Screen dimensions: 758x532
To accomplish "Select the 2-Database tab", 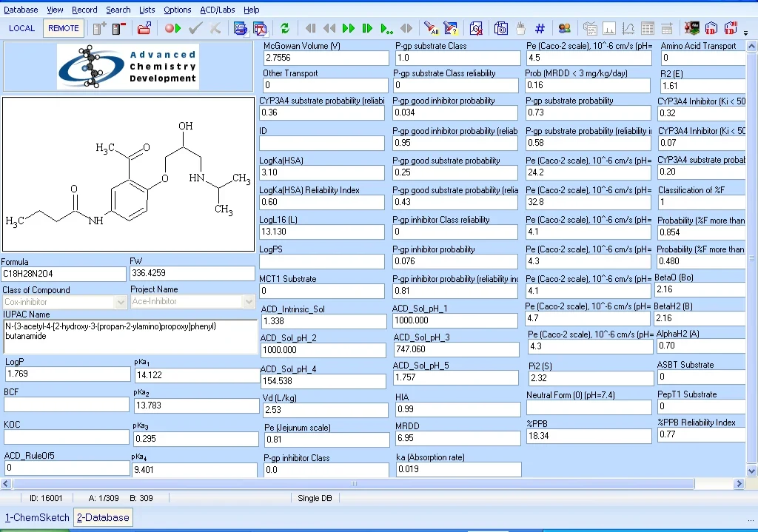I will click(103, 517).
